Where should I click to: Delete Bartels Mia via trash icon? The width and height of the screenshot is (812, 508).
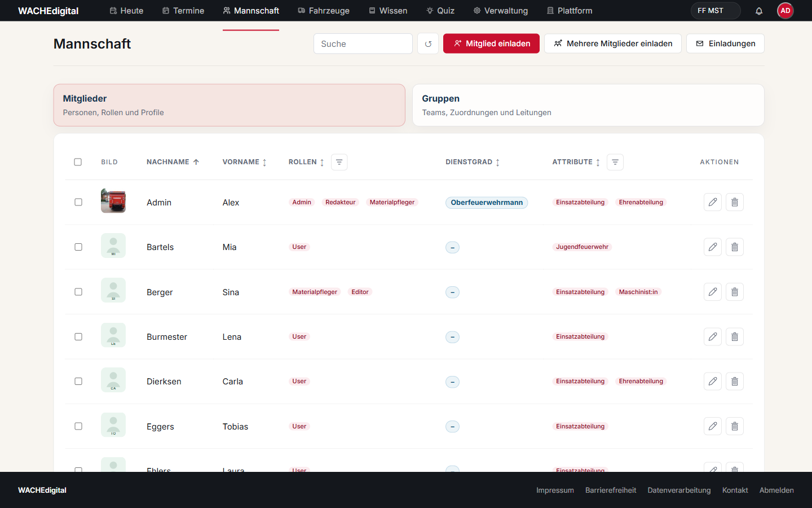[735, 247]
